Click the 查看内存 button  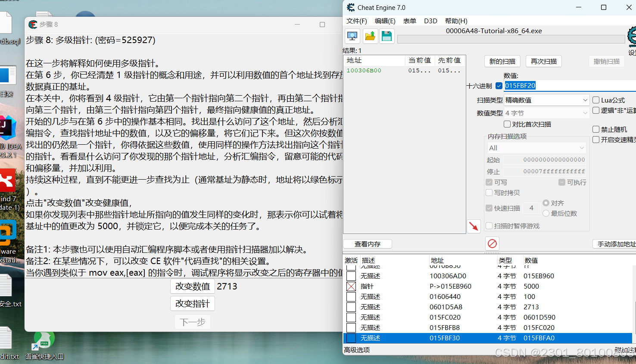click(x=368, y=244)
